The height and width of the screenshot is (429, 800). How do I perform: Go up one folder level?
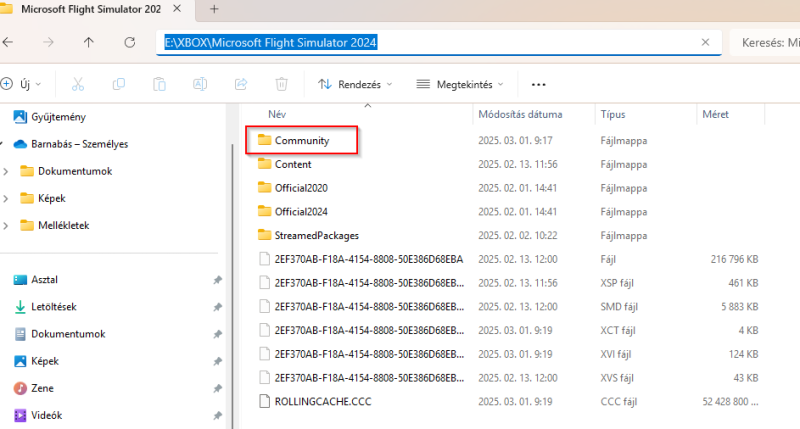coord(89,42)
